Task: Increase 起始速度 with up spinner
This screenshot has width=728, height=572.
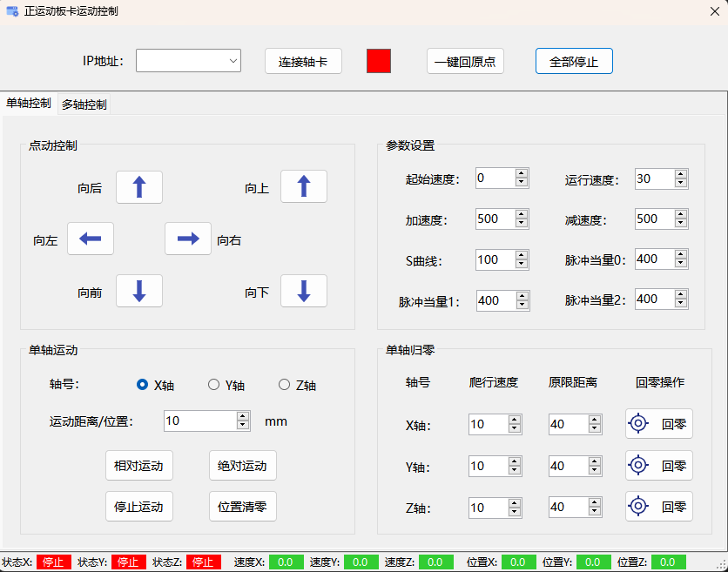Action: (522, 173)
